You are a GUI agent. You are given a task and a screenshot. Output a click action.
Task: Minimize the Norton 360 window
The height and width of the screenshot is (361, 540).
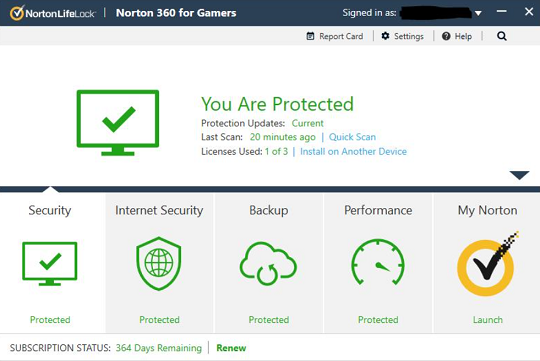[x=501, y=11]
